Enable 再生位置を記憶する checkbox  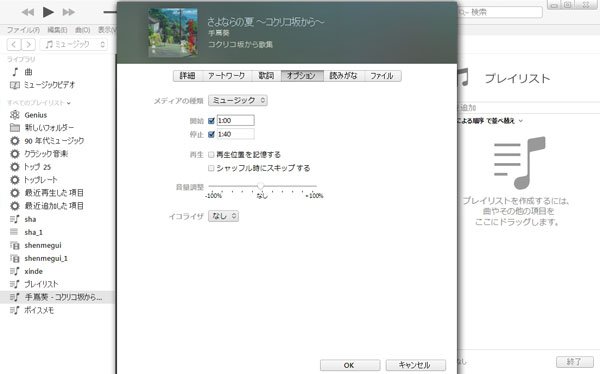pyautogui.click(x=211, y=155)
